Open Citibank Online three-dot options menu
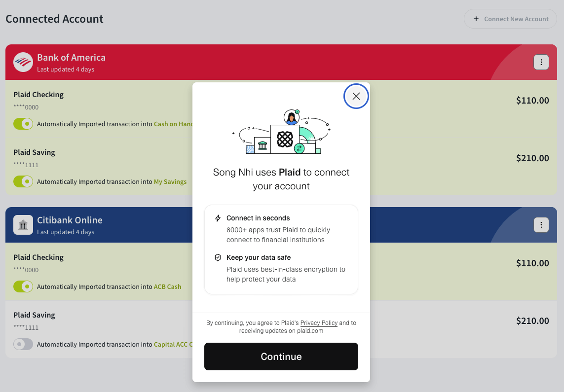Image resolution: width=564 pixels, height=392 pixels. click(541, 225)
